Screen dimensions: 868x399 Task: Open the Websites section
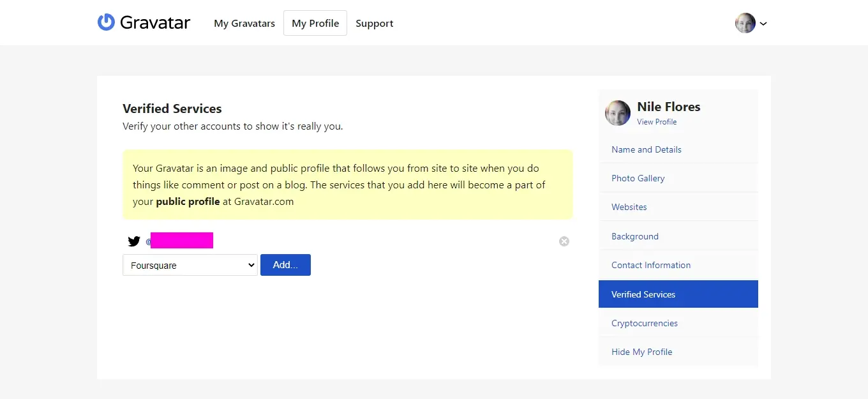point(629,207)
